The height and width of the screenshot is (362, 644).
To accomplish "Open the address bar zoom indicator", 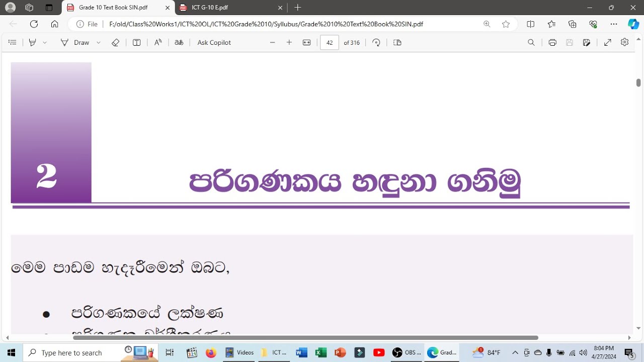I will coord(487,24).
